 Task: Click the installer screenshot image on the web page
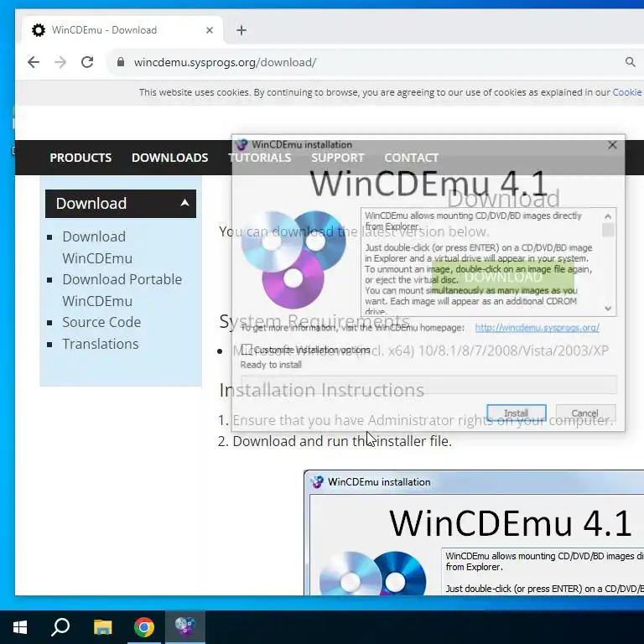pos(474,532)
